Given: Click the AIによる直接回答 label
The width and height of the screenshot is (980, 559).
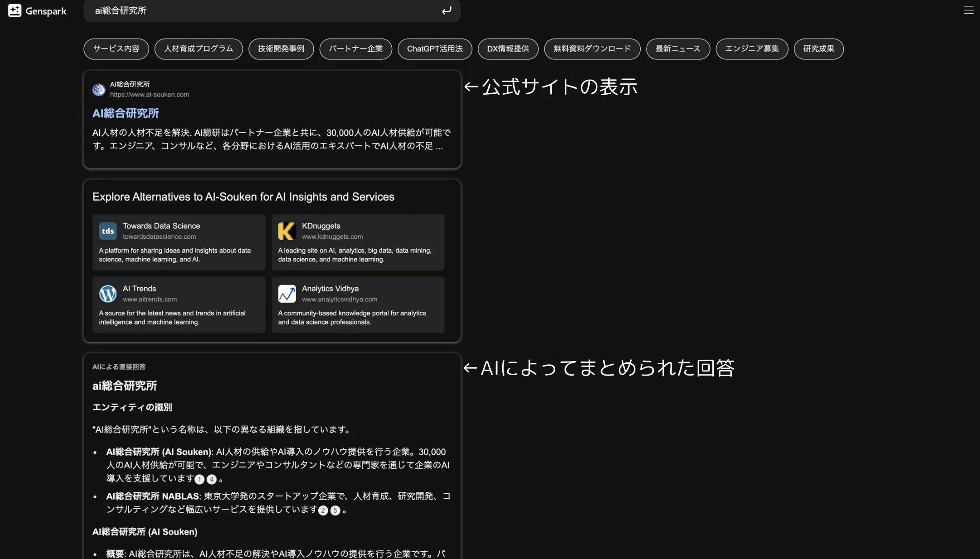Looking at the screenshot, I should pyautogui.click(x=119, y=367).
